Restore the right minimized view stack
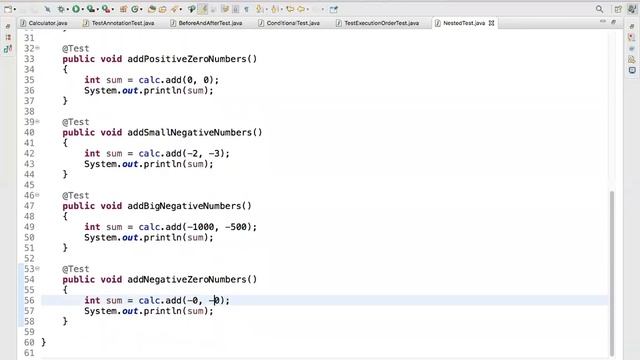This screenshot has width=640, height=360. tap(632, 26)
